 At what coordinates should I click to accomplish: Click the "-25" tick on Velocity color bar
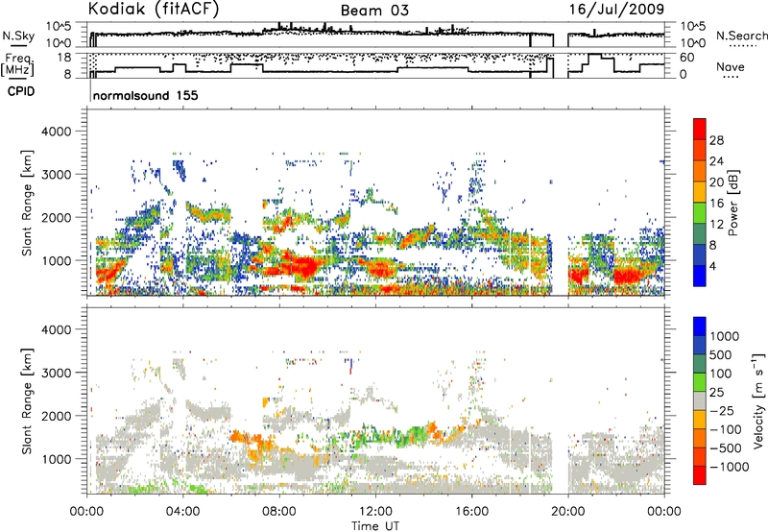click(723, 410)
